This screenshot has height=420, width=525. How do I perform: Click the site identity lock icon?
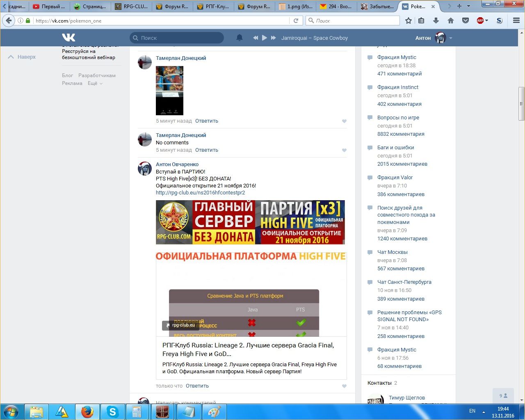(x=28, y=21)
